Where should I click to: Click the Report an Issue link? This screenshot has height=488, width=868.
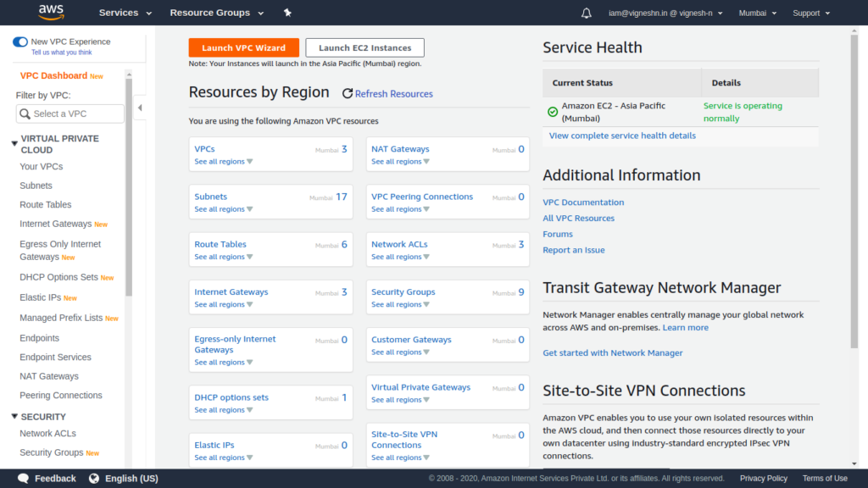574,250
